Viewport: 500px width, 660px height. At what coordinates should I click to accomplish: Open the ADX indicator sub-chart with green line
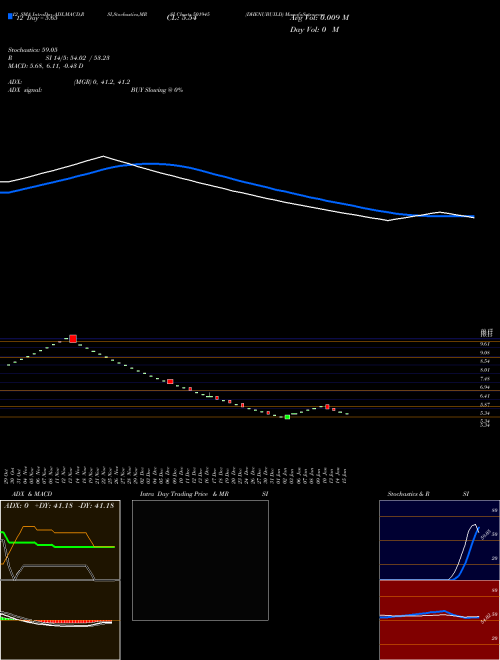tap(60, 540)
